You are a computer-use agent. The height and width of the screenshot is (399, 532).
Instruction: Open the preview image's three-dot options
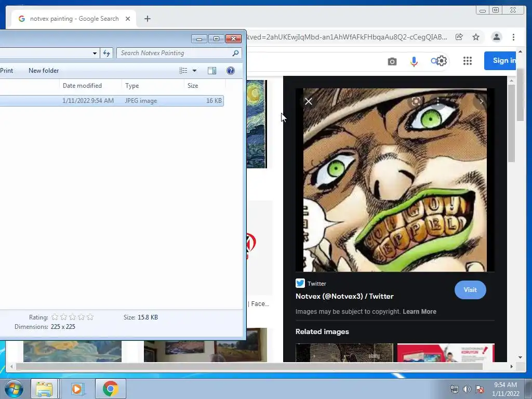click(x=437, y=101)
